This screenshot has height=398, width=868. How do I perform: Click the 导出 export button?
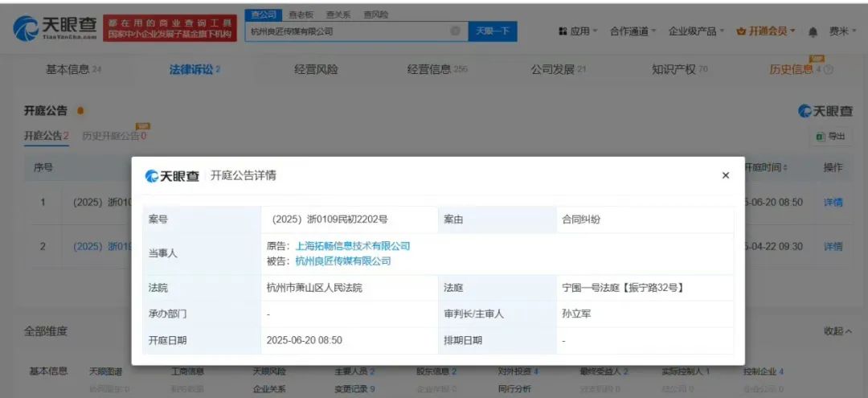832,137
